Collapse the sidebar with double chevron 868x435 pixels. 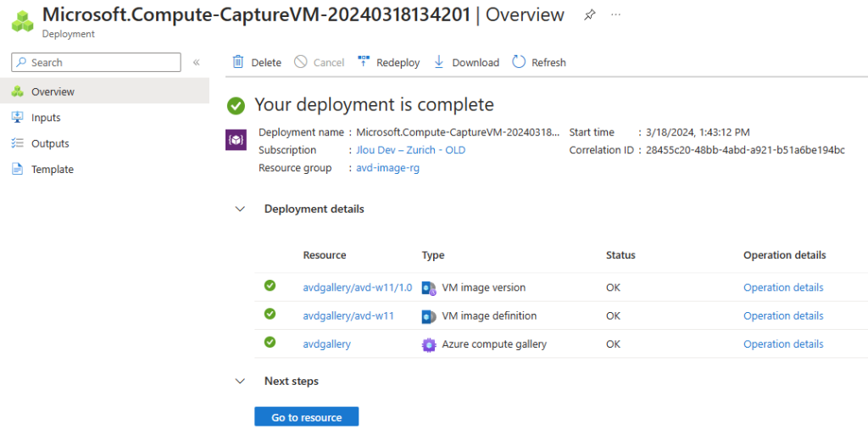[196, 63]
